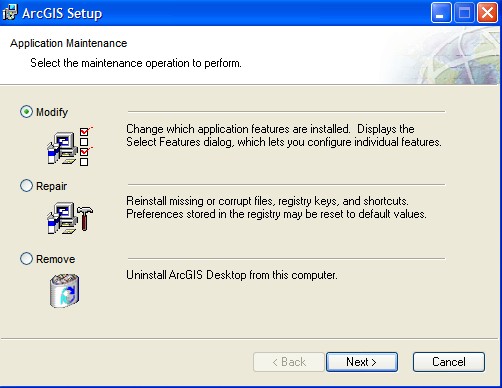Click the grayed-out maximize button
The image size is (502, 388).
point(464,13)
